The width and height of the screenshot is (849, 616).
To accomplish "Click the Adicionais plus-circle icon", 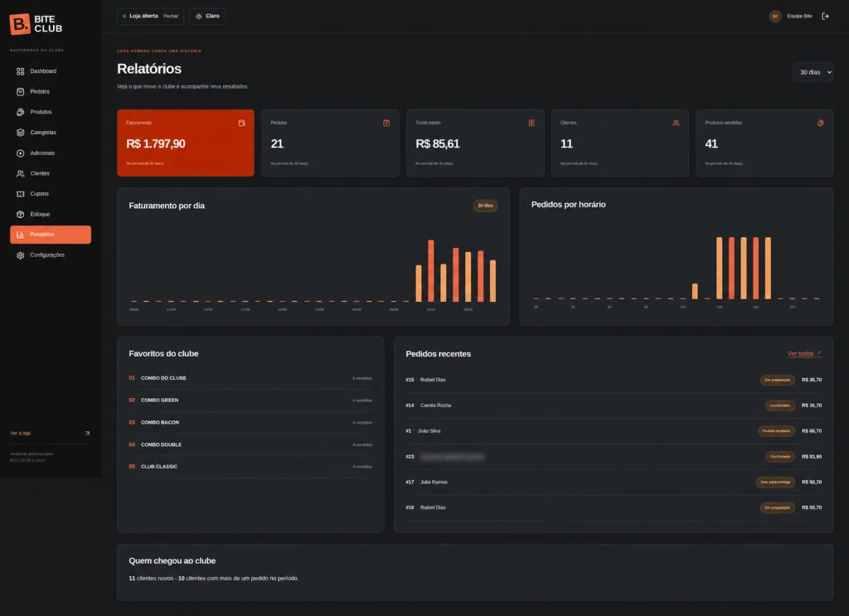I will point(20,153).
